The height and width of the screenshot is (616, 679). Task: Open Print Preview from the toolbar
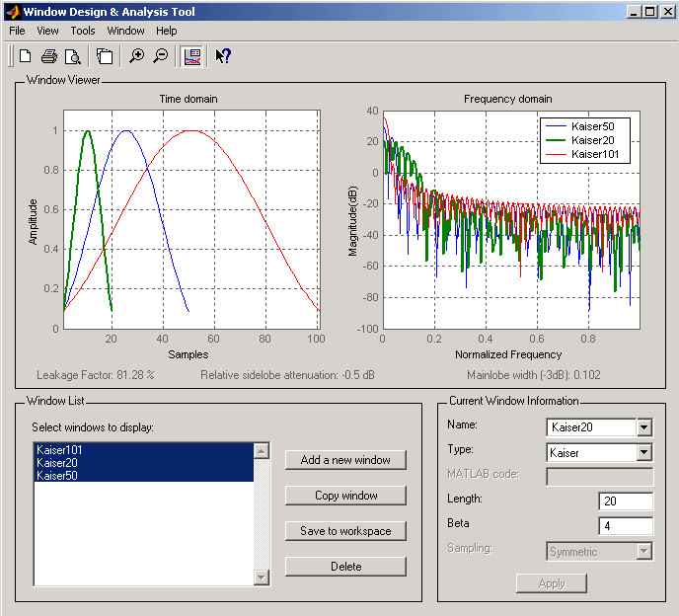(72, 56)
